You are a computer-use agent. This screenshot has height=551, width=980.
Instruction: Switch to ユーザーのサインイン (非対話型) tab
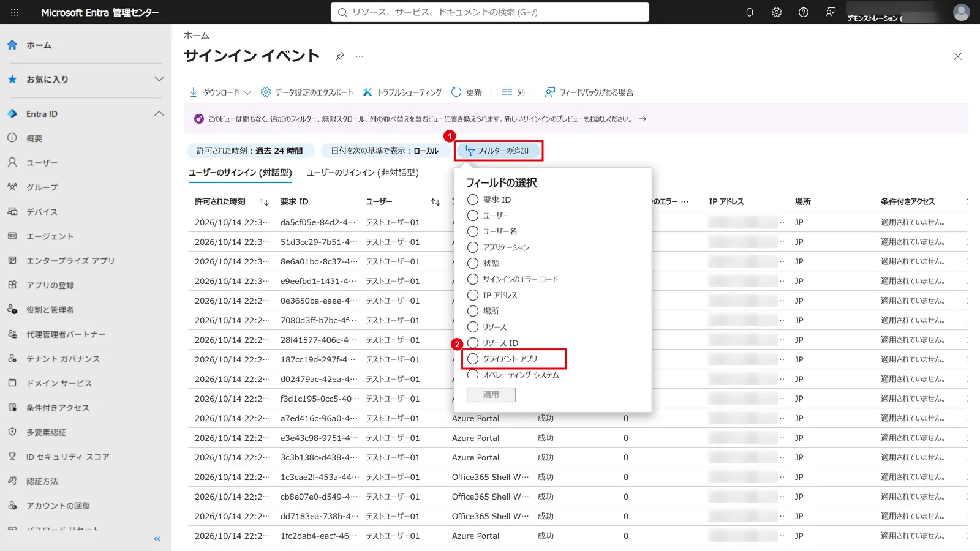coord(363,173)
